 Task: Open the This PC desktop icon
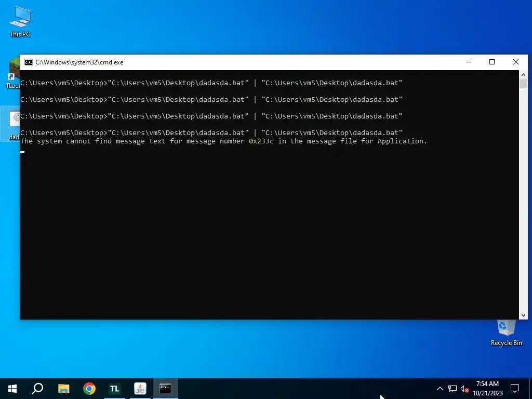point(20,21)
